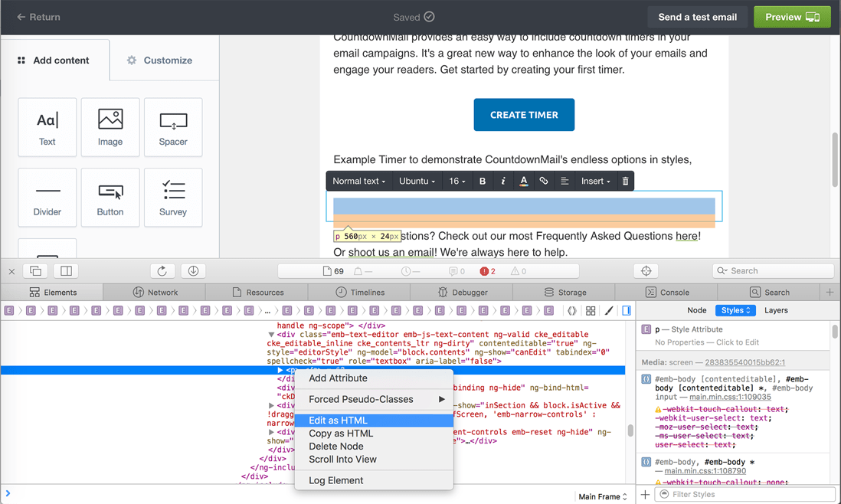
Task: Open the Ubuntu font dropdown
Action: pyautogui.click(x=417, y=182)
